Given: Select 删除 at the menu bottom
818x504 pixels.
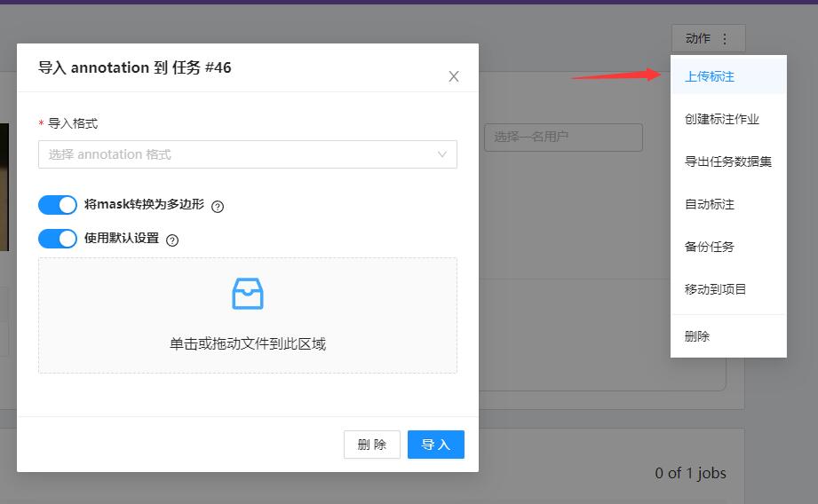Looking at the screenshot, I should [x=697, y=336].
